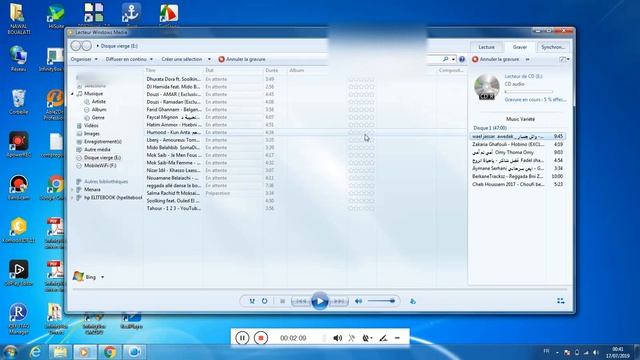The image size is (640, 360).
Task: Select Musique in the library tree
Action: tap(90, 94)
